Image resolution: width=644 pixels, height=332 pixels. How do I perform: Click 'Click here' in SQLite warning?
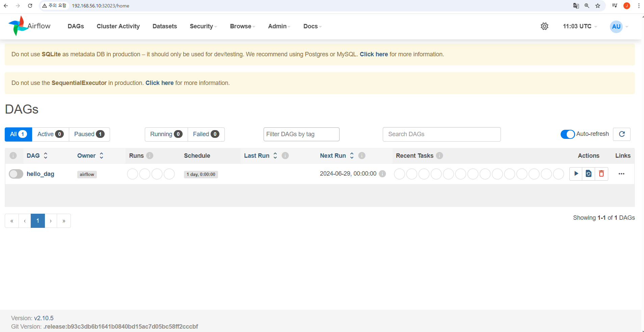click(x=374, y=54)
